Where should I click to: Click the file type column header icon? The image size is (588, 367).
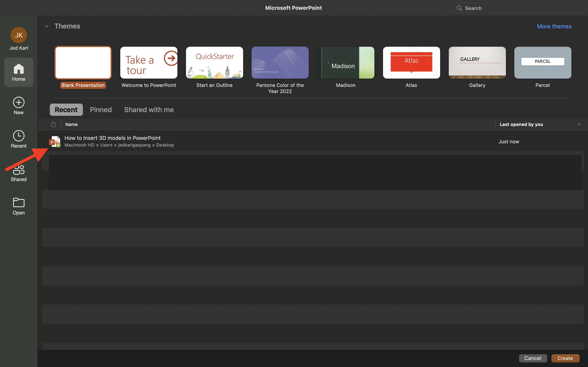coord(53,124)
